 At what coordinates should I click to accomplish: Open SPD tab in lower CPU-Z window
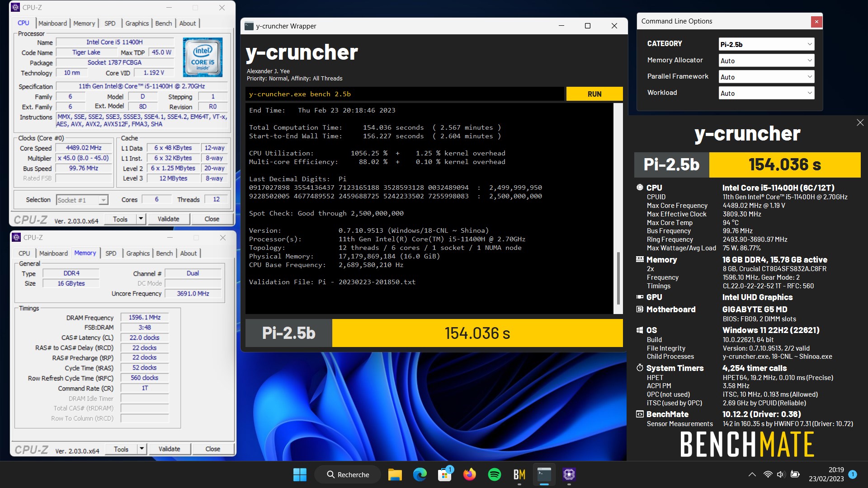(111, 253)
